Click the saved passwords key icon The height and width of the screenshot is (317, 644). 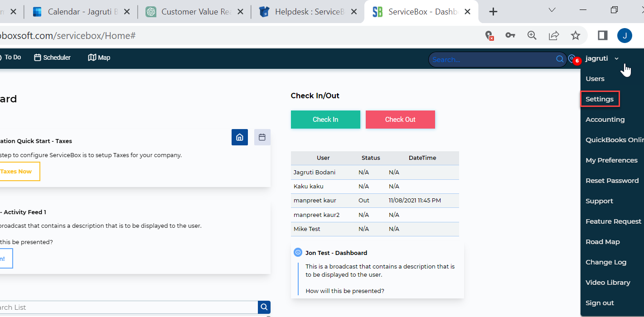click(510, 35)
